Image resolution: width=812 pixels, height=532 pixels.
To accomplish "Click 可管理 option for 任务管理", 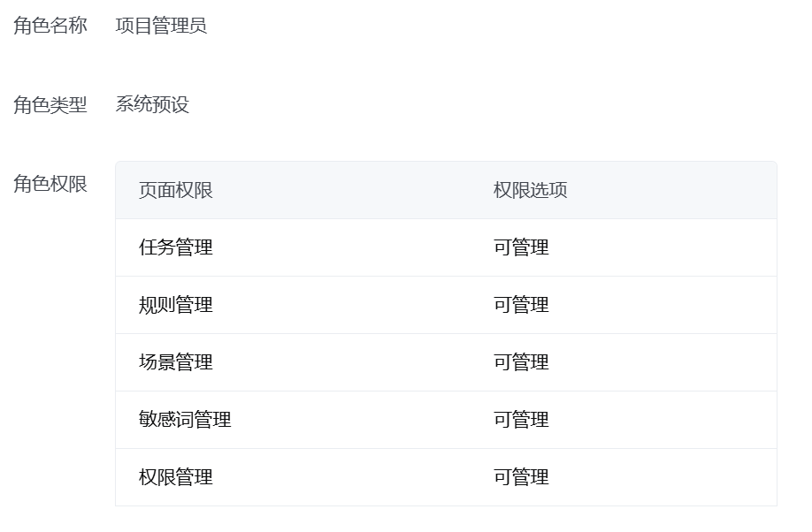I will (521, 247).
